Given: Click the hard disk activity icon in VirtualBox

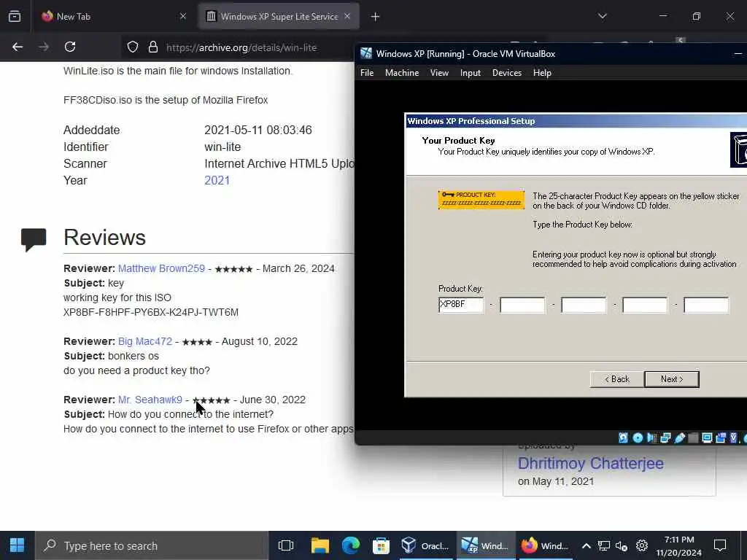Looking at the screenshot, I should (x=623, y=437).
